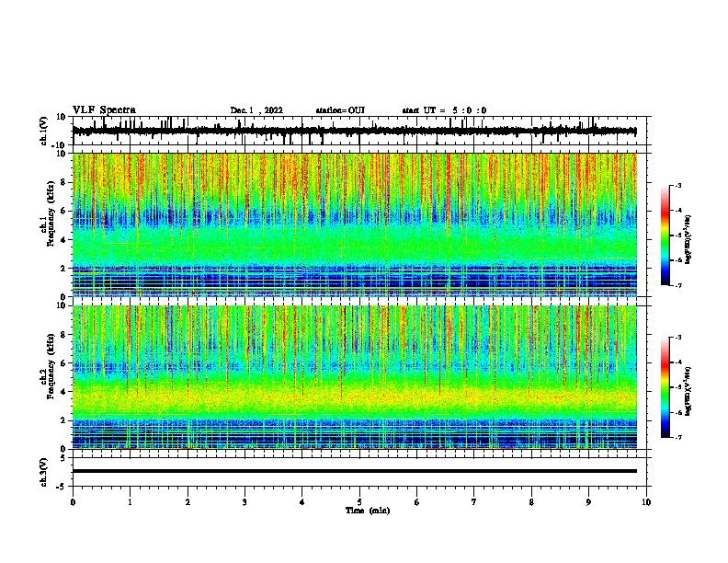Viewport: 728px width, 563px height.
Task: Click the ch.2 "Frequency (kHz)" axis label
Action: click(51, 366)
